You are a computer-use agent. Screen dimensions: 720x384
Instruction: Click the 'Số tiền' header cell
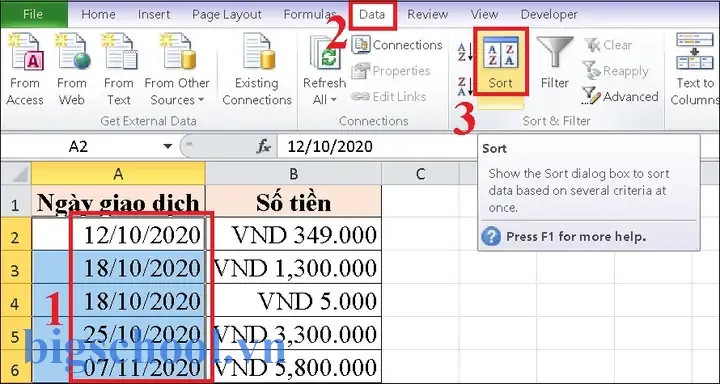tap(293, 202)
